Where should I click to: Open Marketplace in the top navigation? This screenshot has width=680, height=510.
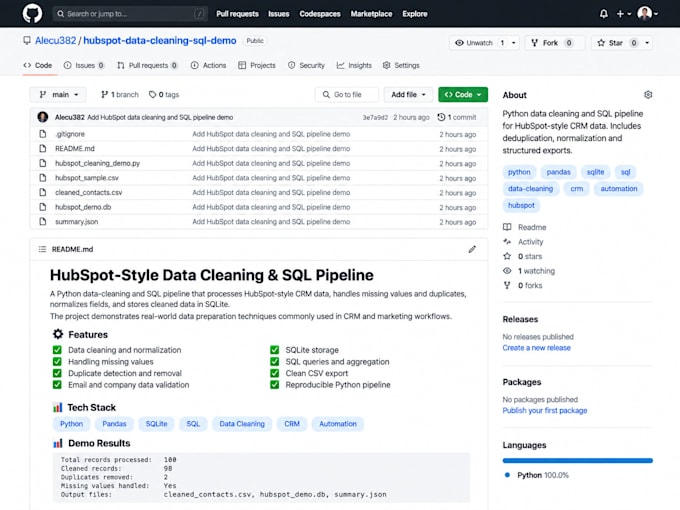coord(371,14)
